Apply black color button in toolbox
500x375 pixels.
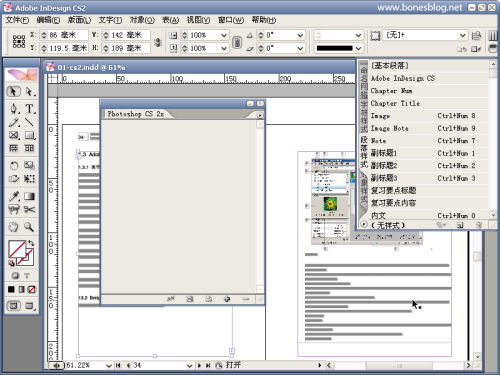click(11, 289)
